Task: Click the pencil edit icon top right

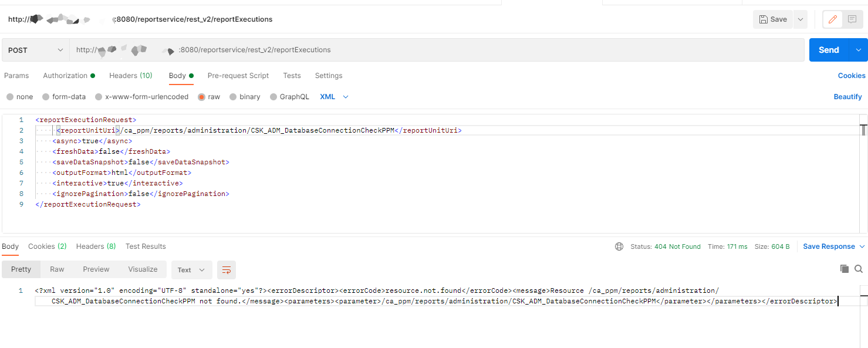Action: 832,19
